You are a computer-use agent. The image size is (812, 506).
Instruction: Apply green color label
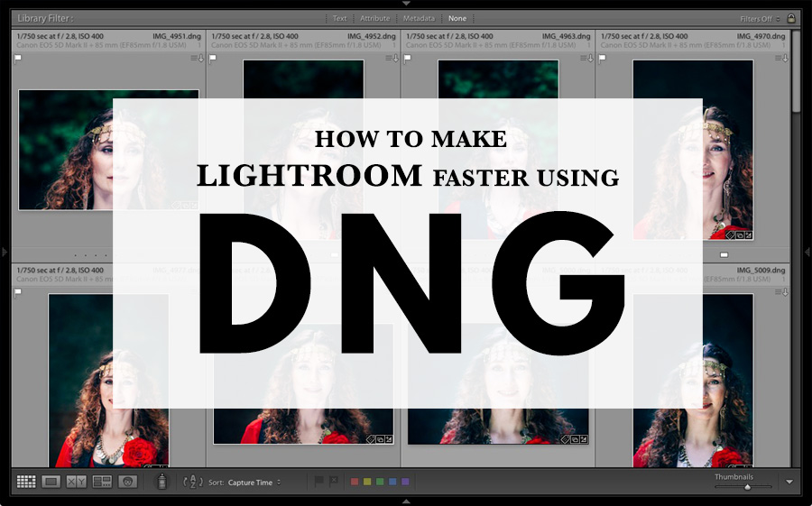click(380, 482)
